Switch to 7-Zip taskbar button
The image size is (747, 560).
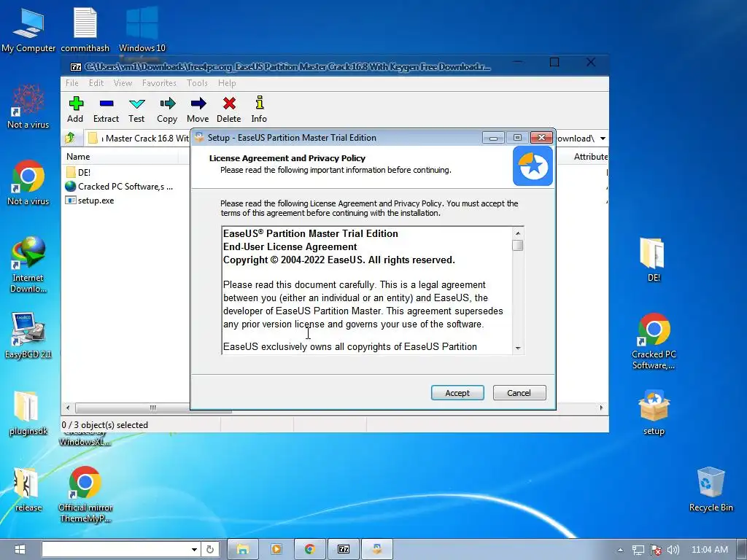[344, 550]
